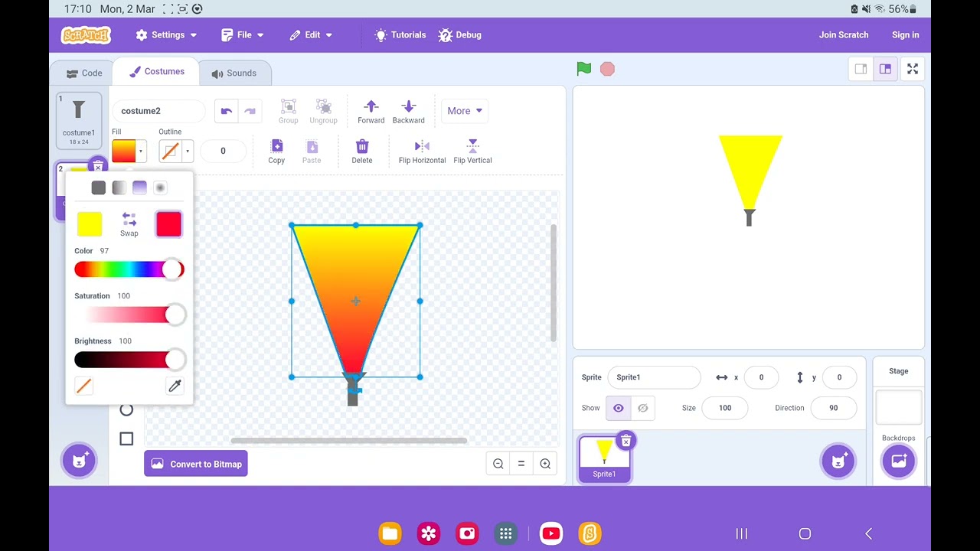The width and height of the screenshot is (980, 551).
Task: Click Convert to Bitmap
Action: 196,464
